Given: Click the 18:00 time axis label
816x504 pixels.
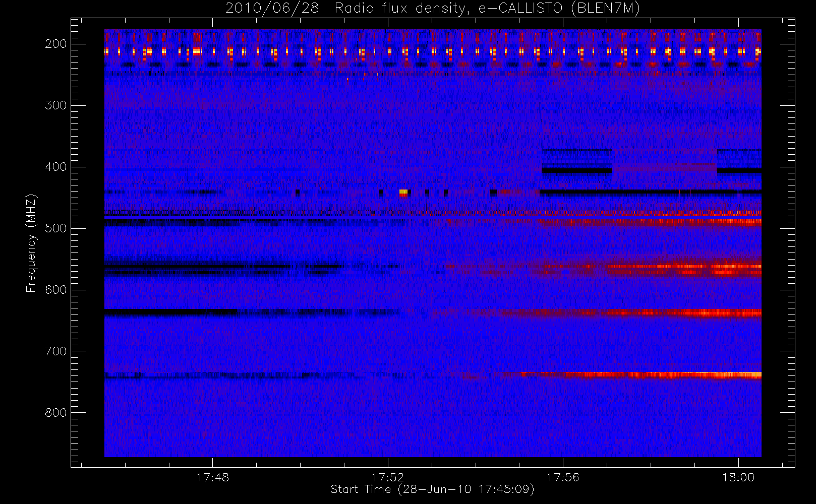Looking at the screenshot, I should pos(738,477).
